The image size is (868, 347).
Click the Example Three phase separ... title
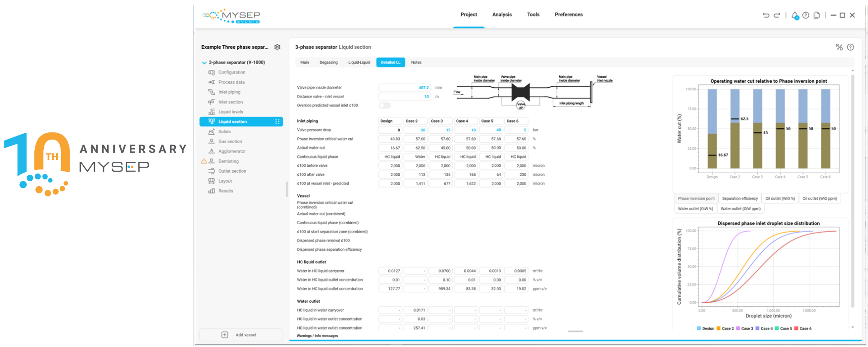click(235, 47)
